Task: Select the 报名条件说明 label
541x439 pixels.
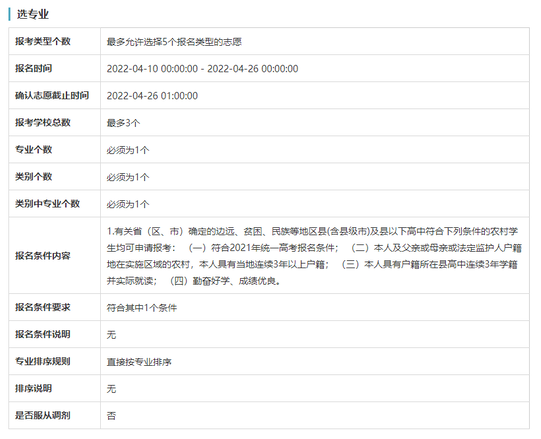Action: click(43, 334)
